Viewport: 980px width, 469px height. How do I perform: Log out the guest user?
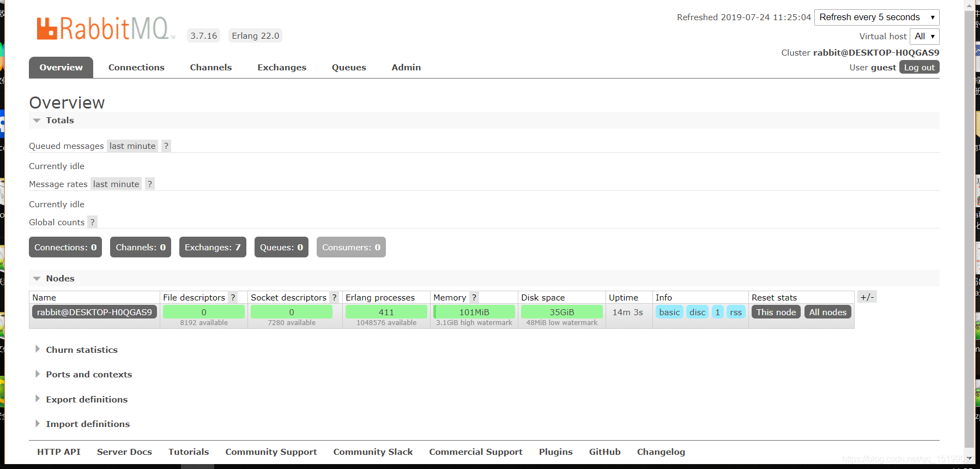coord(919,67)
